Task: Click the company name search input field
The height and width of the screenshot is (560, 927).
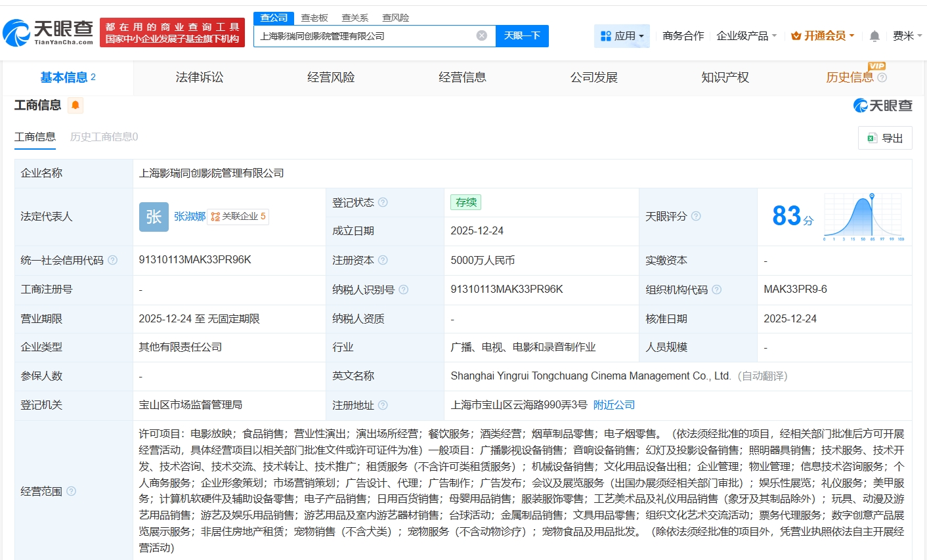Action: (364, 36)
